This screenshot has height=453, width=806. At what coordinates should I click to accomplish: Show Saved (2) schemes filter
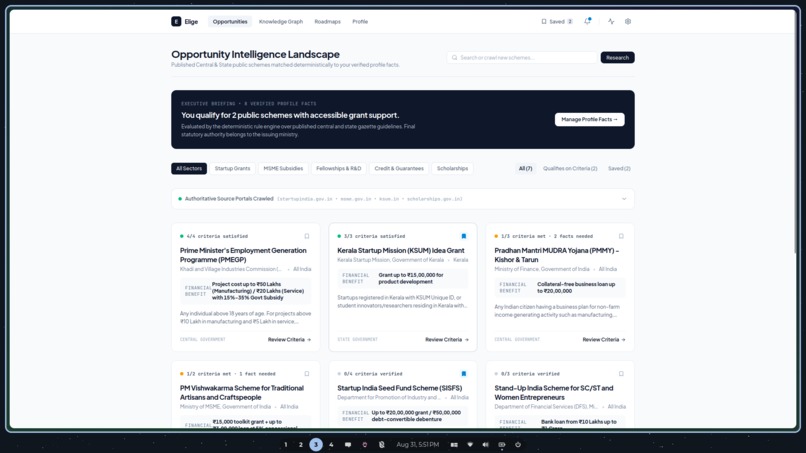(x=619, y=169)
